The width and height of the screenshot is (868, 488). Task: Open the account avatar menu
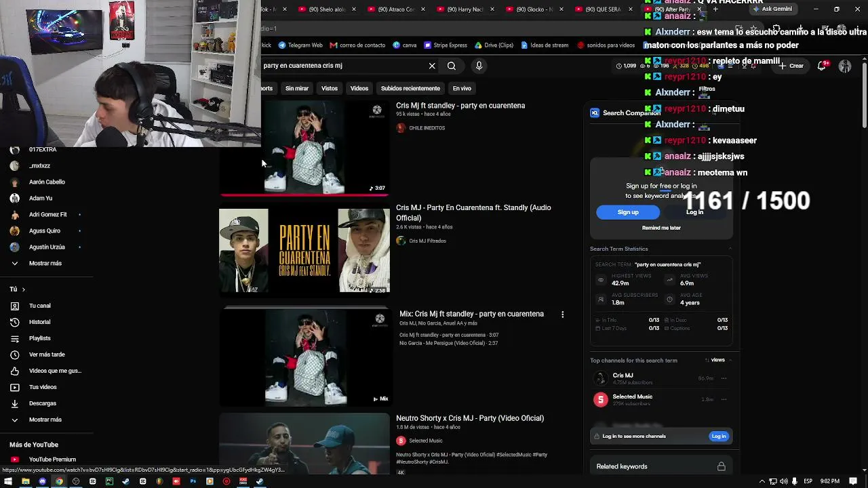[x=845, y=66]
